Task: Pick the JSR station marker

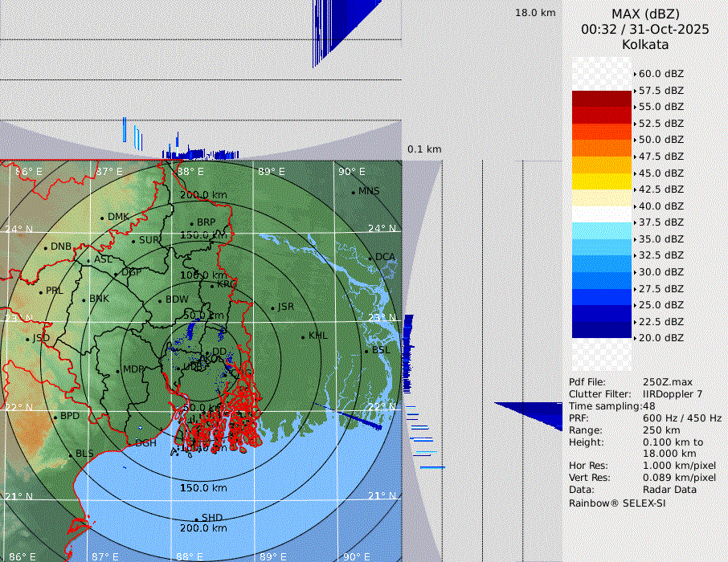Action: click(x=272, y=307)
